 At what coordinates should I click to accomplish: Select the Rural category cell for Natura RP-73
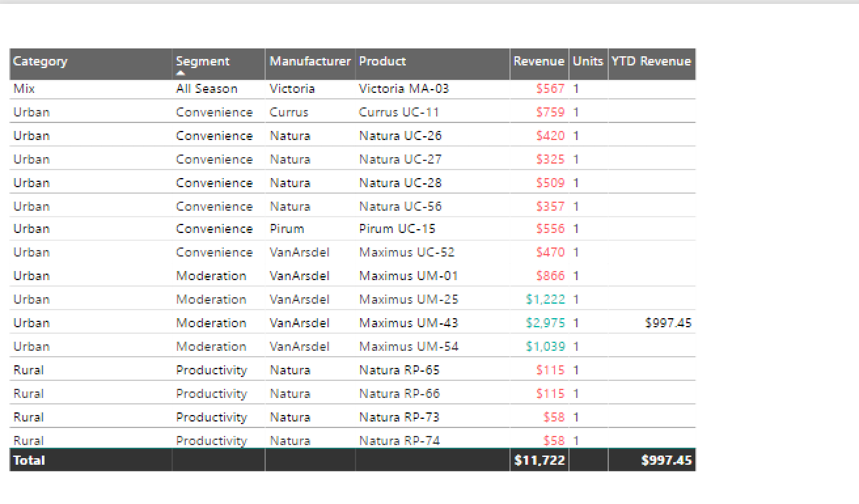[x=24, y=417]
